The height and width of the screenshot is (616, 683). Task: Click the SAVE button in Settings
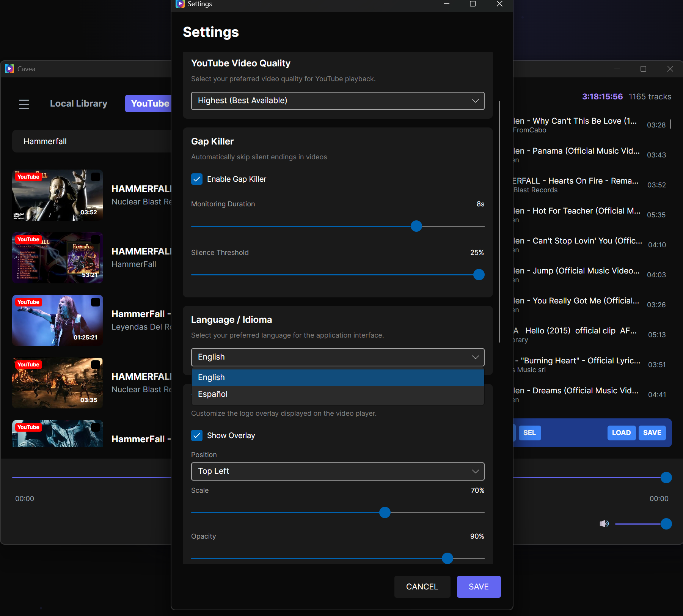pos(478,586)
